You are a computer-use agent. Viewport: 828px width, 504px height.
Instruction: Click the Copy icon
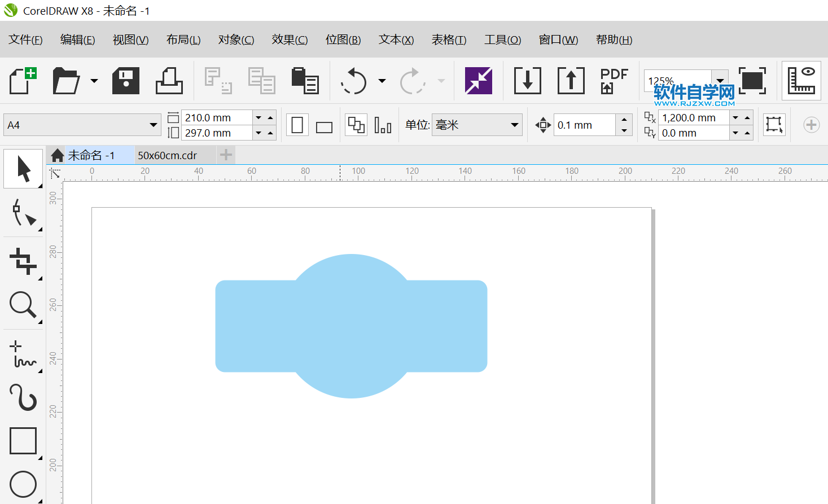tap(262, 81)
